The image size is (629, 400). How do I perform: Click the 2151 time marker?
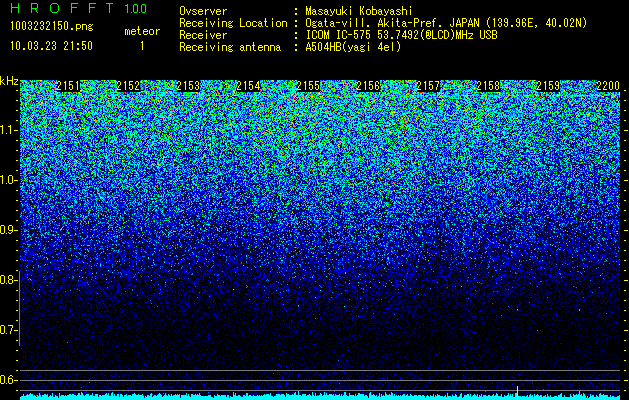point(68,86)
